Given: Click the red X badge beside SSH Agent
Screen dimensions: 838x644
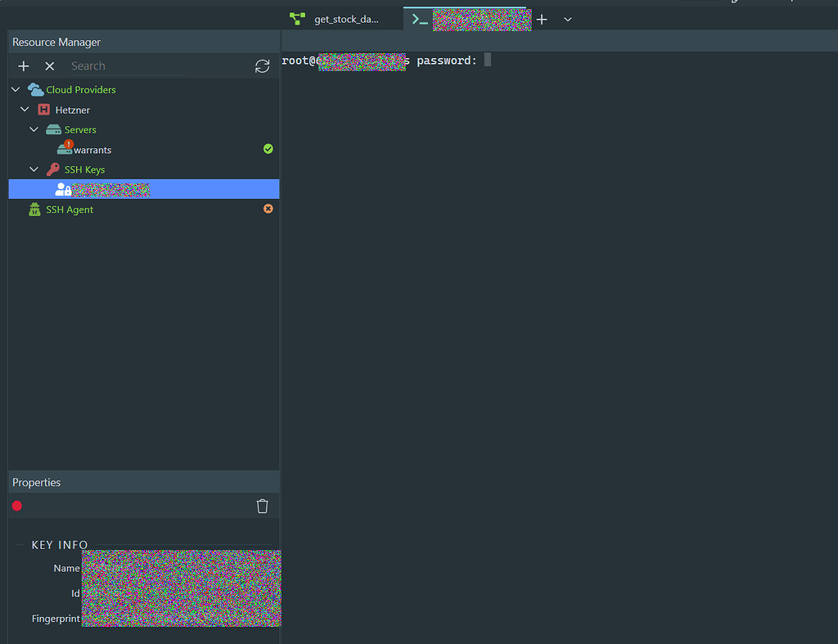Looking at the screenshot, I should coord(268,209).
